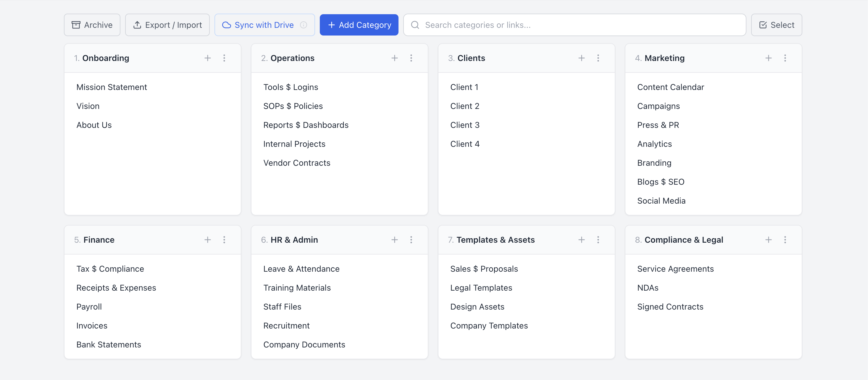The width and height of the screenshot is (868, 380).
Task: Open Company Templates link
Action: coord(489,326)
